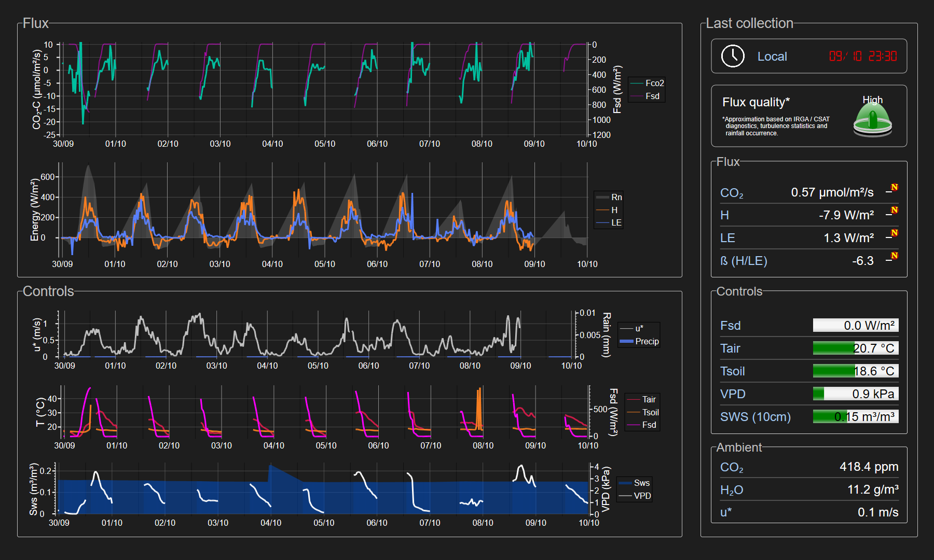Click the Flux quality* label

point(756,102)
